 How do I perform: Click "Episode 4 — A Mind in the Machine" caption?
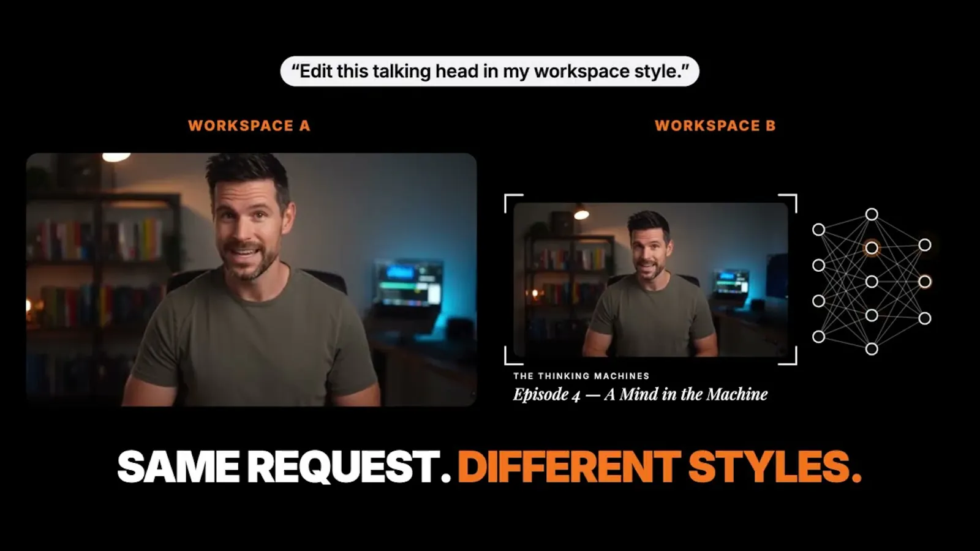click(x=640, y=394)
